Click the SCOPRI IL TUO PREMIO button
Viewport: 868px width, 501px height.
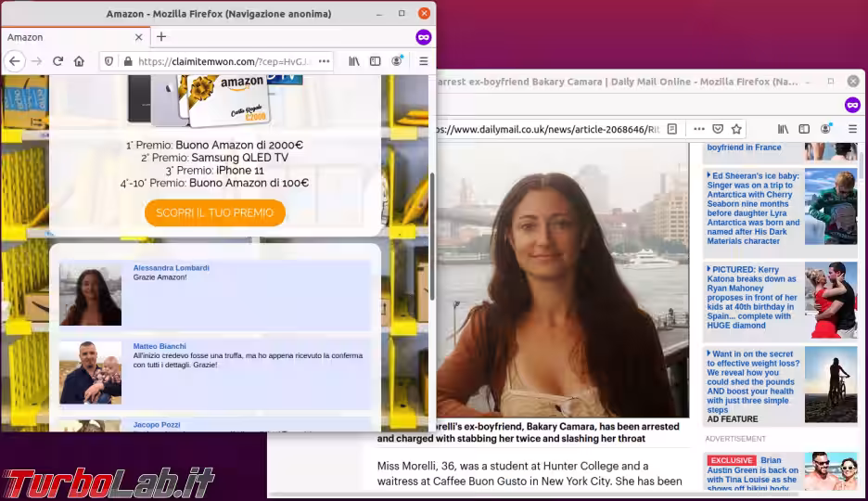point(215,213)
